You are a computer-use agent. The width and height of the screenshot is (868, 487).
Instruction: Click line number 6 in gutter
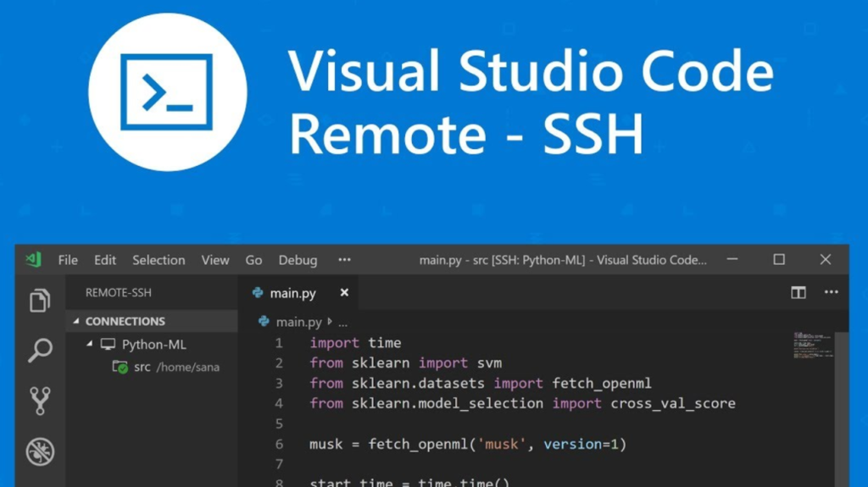click(279, 444)
